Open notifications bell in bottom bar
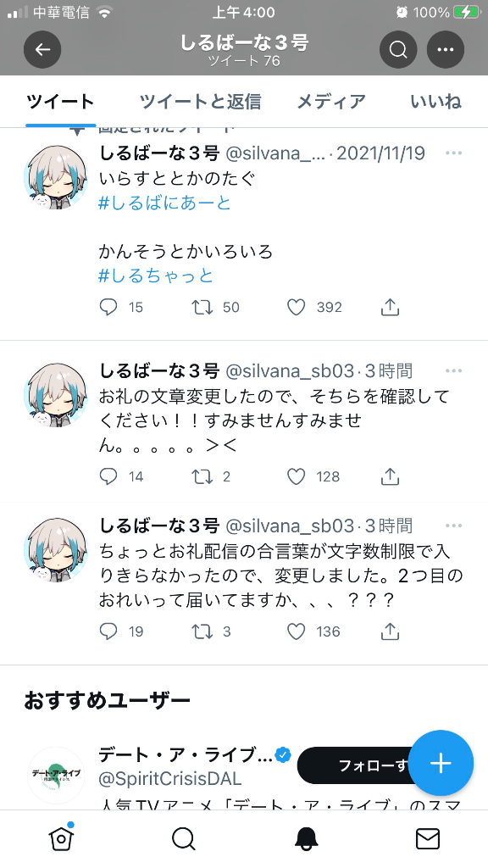This screenshot has height=868, width=488. tap(306, 839)
